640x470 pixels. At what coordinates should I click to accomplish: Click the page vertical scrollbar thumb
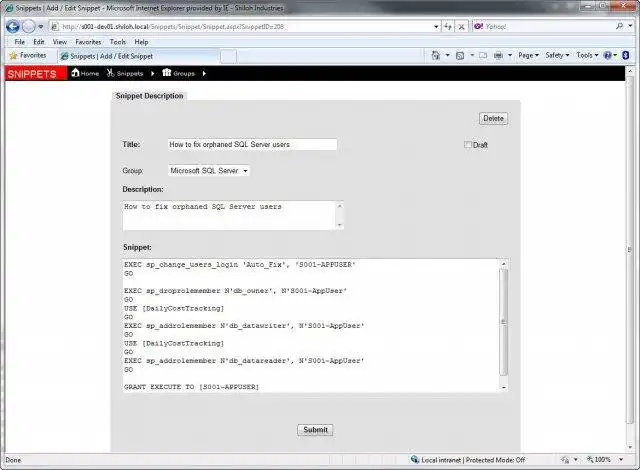[x=630, y=250]
